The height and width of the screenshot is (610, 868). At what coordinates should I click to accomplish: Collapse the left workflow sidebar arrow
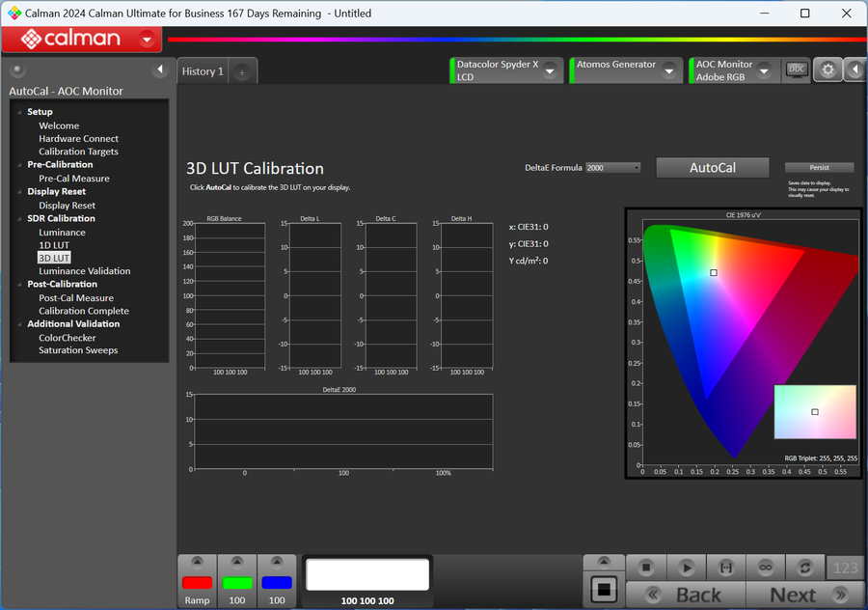tap(160, 69)
